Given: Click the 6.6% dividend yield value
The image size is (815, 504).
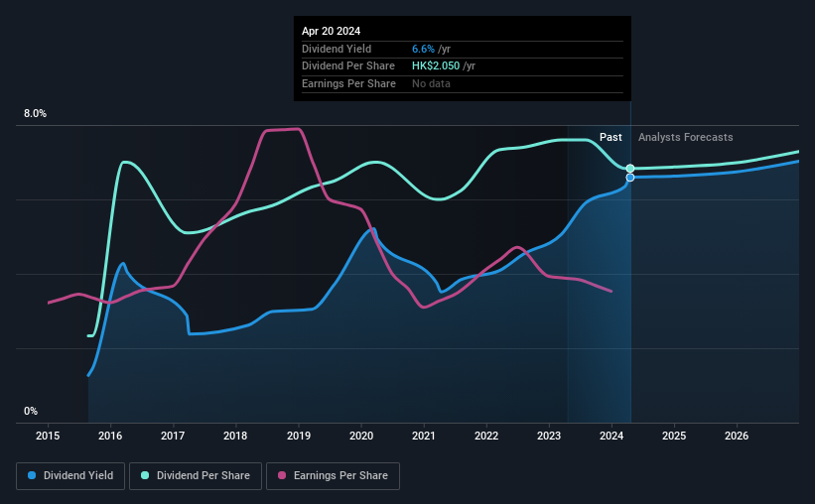Looking at the screenshot, I should click(423, 49).
